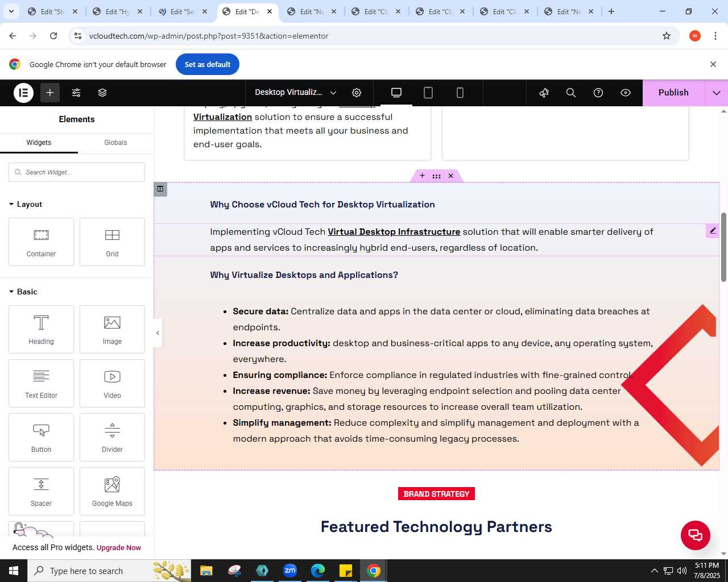The image size is (728, 582).
Task: Switch to the Widgets tab
Action: 39,143
